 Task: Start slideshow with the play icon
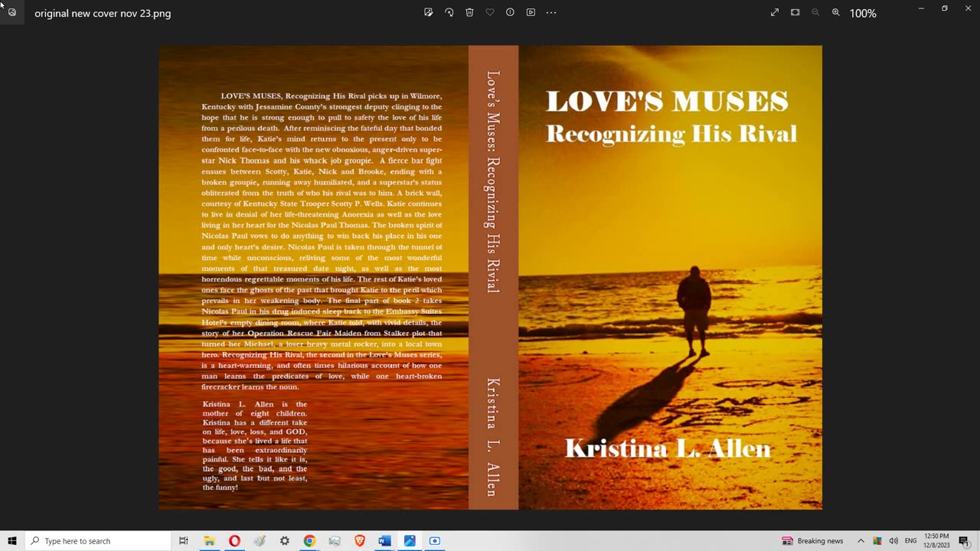(x=531, y=12)
